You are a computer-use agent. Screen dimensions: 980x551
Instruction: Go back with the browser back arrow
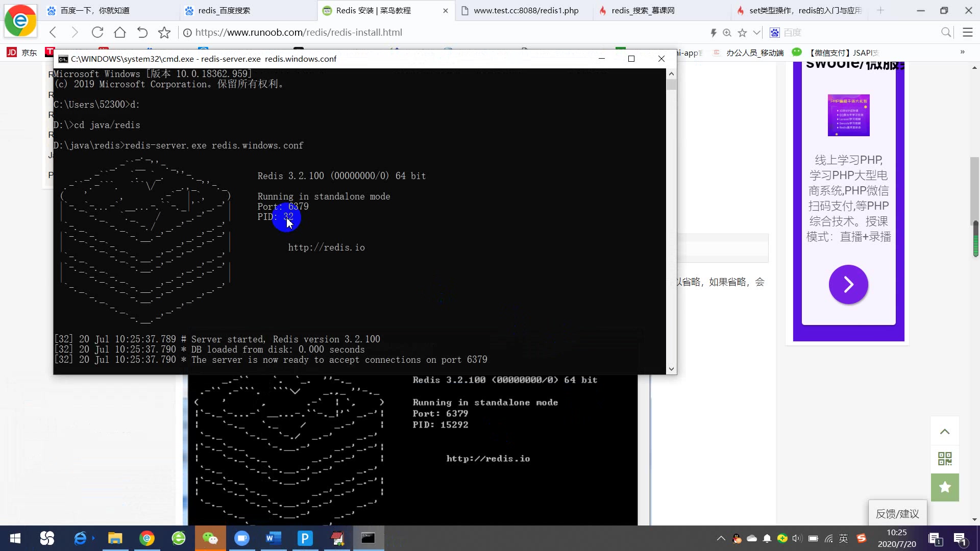coord(53,33)
